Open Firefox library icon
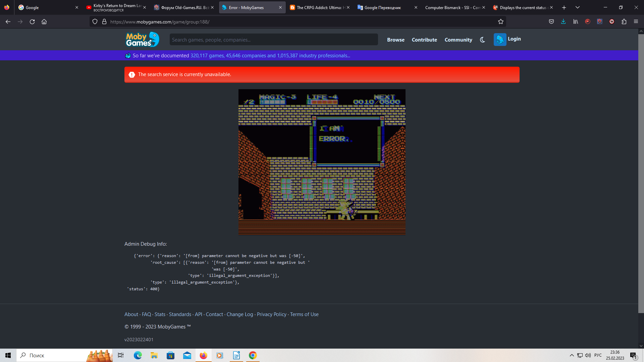 point(576,22)
